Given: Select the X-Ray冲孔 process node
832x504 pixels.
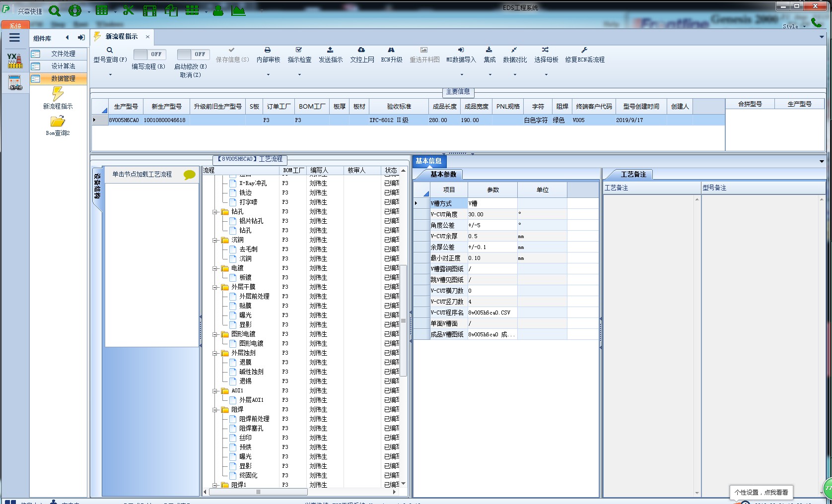Looking at the screenshot, I should [x=253, y=184].
